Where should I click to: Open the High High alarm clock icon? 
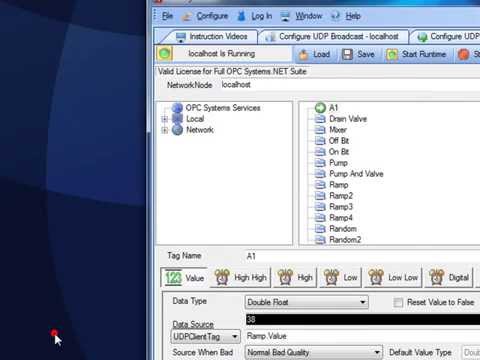(x=222, y=277)
